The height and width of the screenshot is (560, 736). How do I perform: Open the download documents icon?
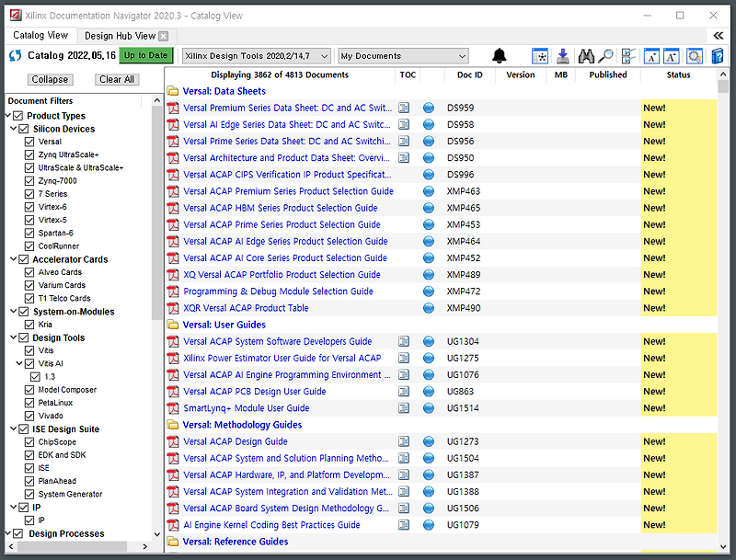[562, 56]
